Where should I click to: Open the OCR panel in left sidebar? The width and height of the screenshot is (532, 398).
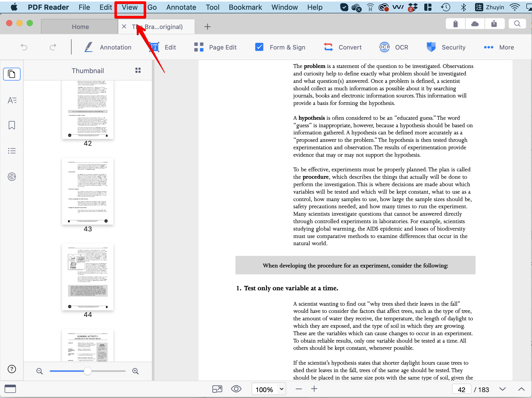12,177
